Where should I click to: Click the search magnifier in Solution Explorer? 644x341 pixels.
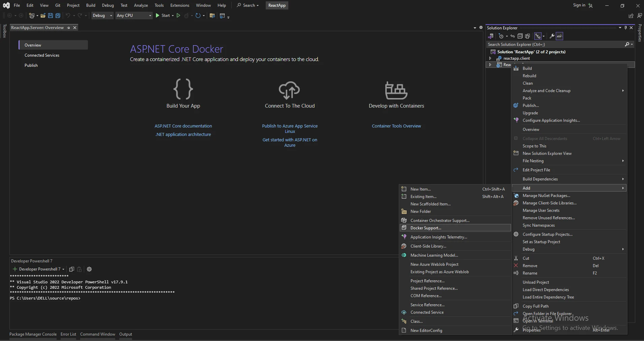[x=627, y=45]
